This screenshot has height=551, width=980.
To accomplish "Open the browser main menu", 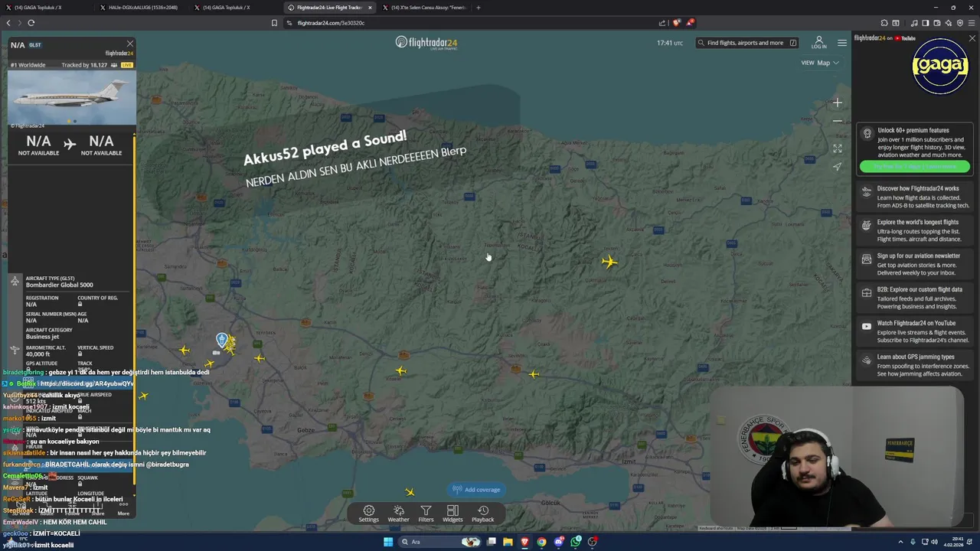I will [972, 23].
